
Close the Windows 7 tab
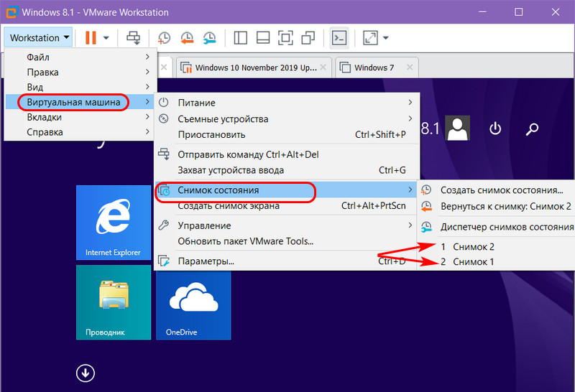click(x=410, y=67)
